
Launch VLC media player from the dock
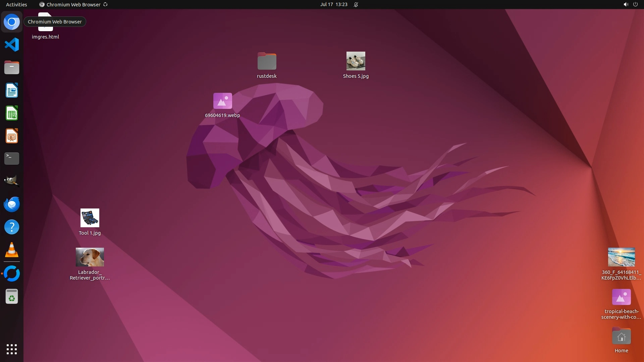click(x=12, y=250)
